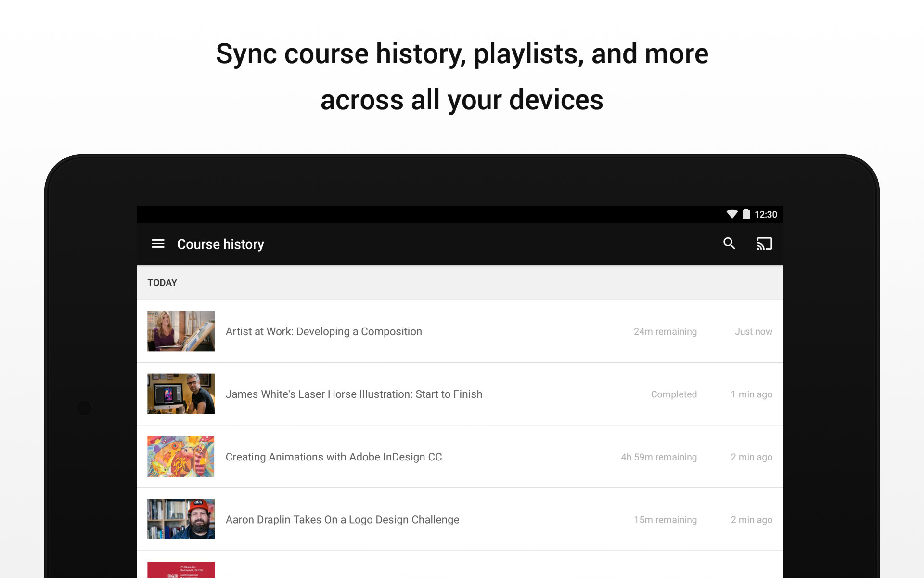924x578 pixels.
Task: Click the battery status icon
Action: coord(746,214)
